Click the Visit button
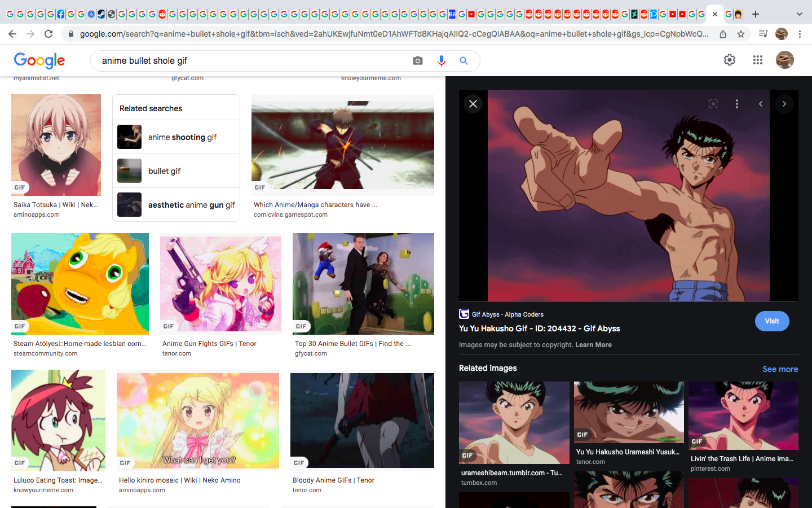The height and width of the screenshot is (508, 812). tap(772, 321)
